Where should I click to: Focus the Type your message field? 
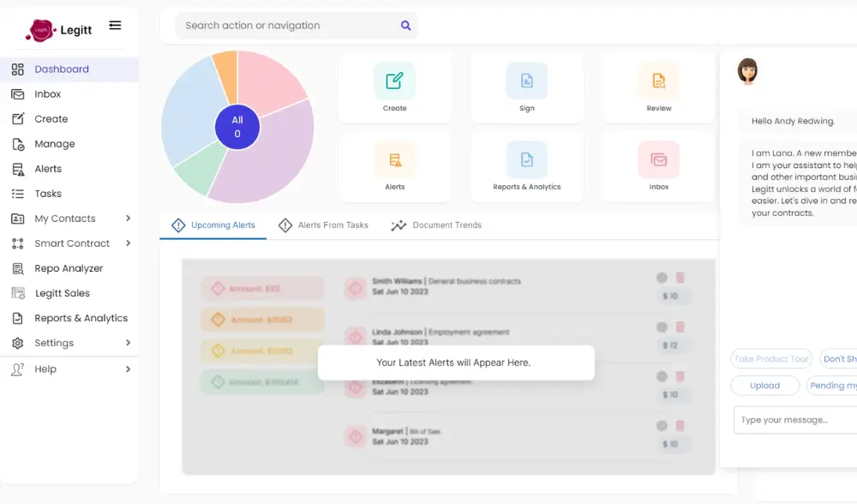pos(794,420)
